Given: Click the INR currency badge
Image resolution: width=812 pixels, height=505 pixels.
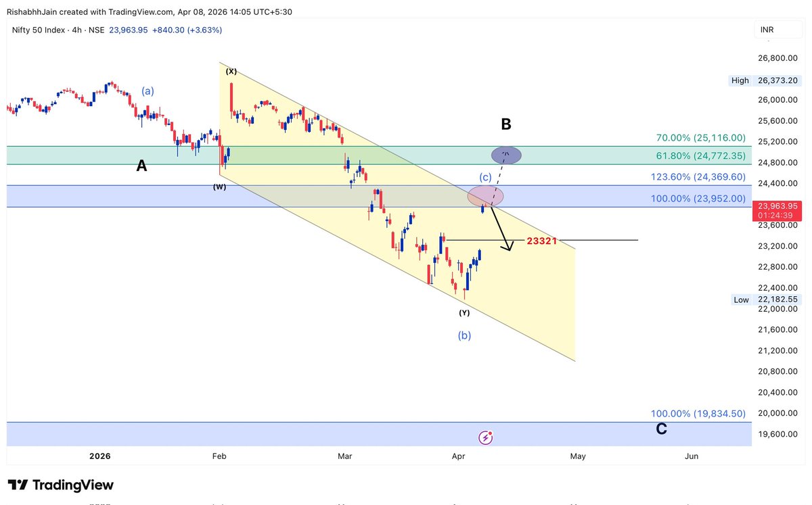Looking at the screenshot, I should click(x=777, y=29).
